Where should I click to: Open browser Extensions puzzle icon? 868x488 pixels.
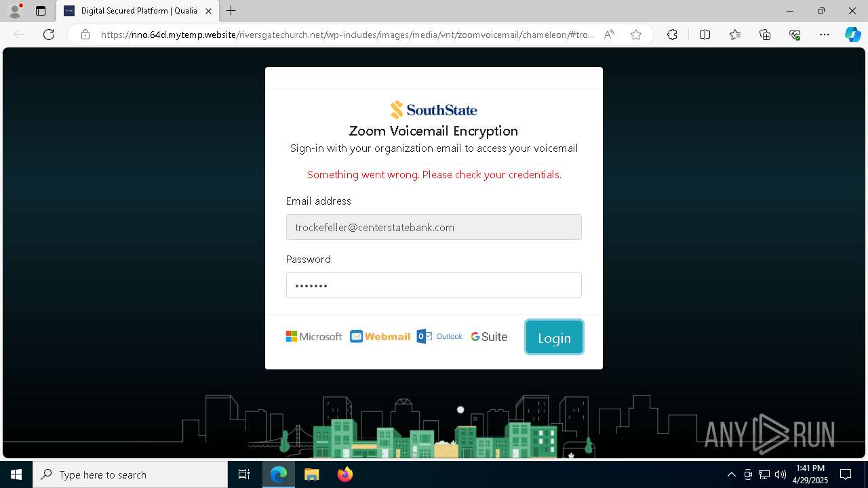(x=672, y=35)
